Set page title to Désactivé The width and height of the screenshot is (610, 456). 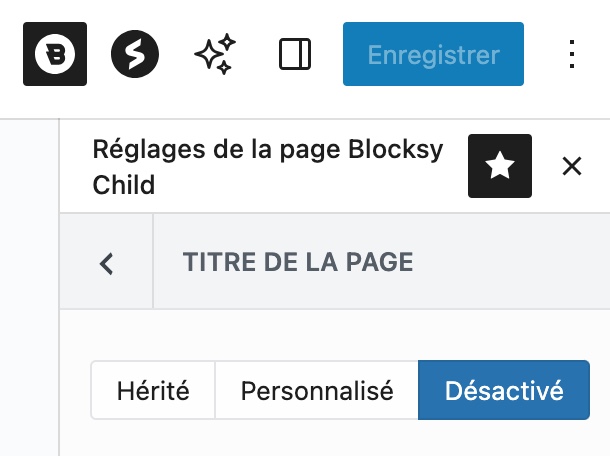[504, 390]
